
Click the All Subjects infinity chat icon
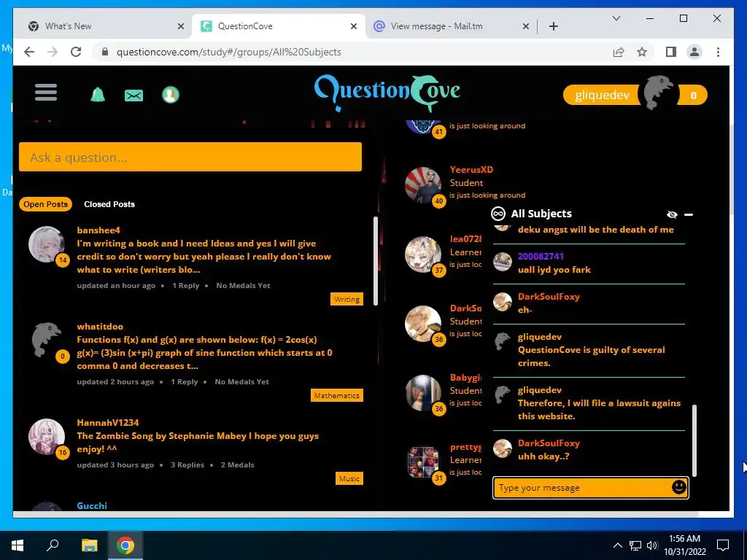coord(498,214)
